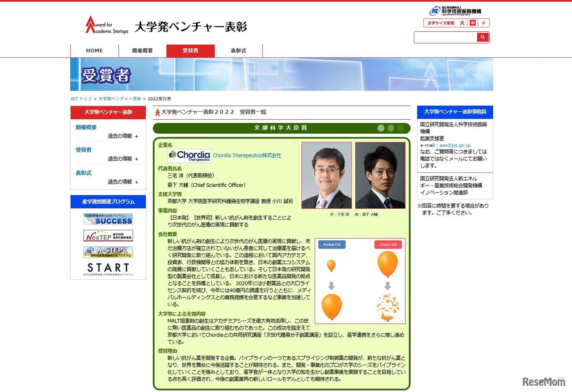
Task: Click the 受賞理由 section label
Action: tap(168, 351)
